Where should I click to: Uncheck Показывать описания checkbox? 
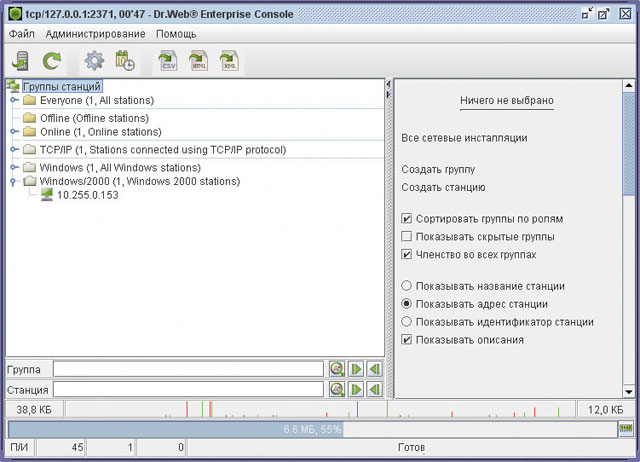coord(406,340)
